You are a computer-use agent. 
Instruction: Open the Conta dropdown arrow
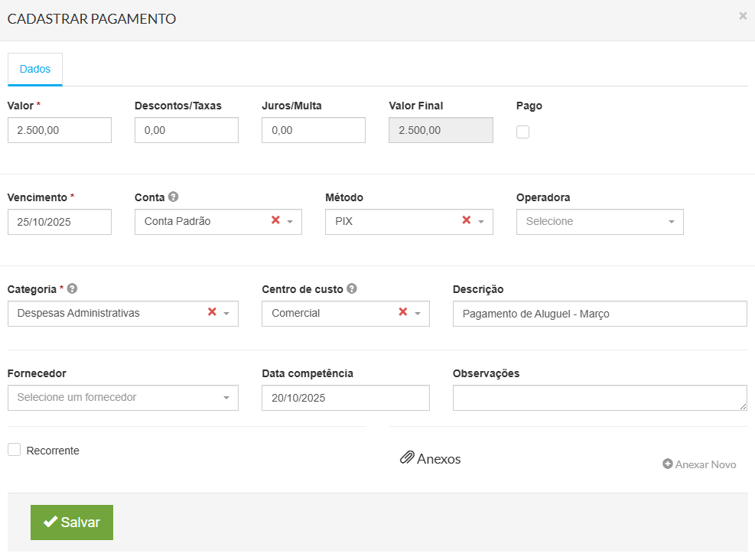(x=290, y=222)
